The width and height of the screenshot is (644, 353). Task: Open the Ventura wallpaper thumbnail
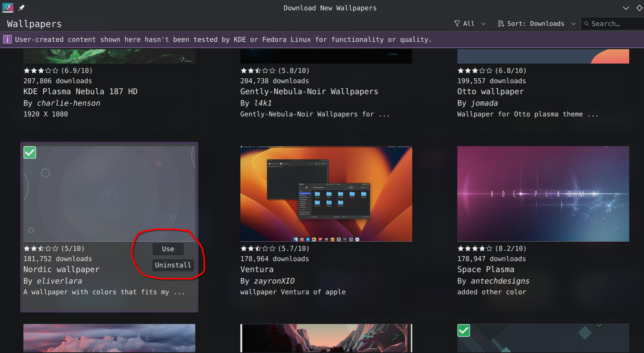326,194
